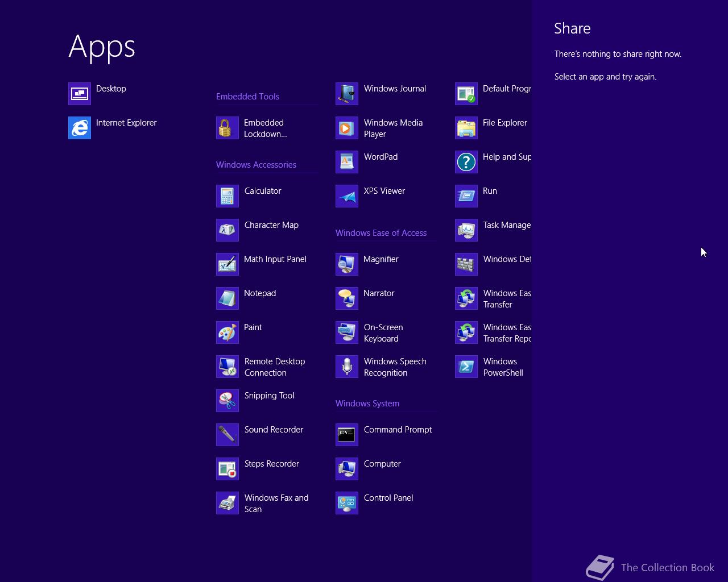
Task: Launch the Narrator icon
Action: point(347,298)
